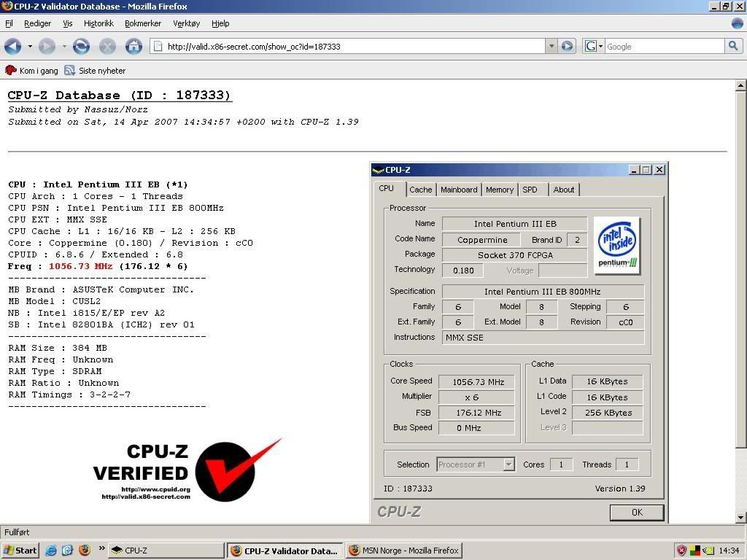Open the Vis menu

tap(68, 23)
